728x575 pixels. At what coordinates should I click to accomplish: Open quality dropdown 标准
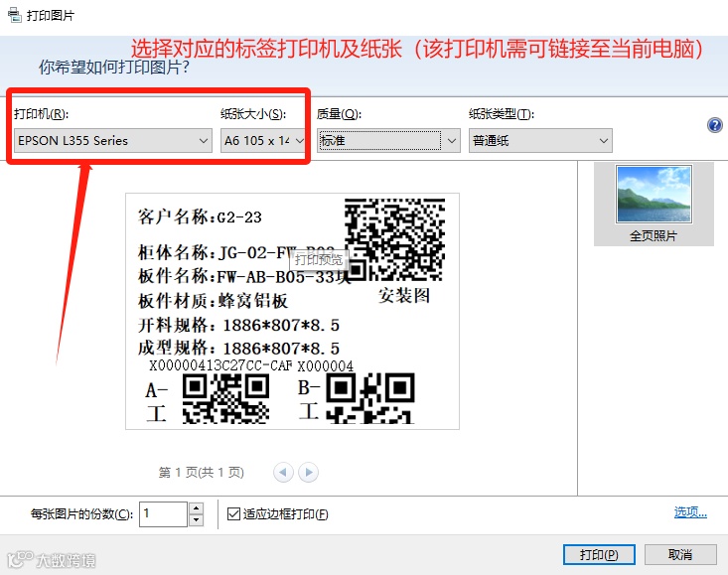pos(388,141)
